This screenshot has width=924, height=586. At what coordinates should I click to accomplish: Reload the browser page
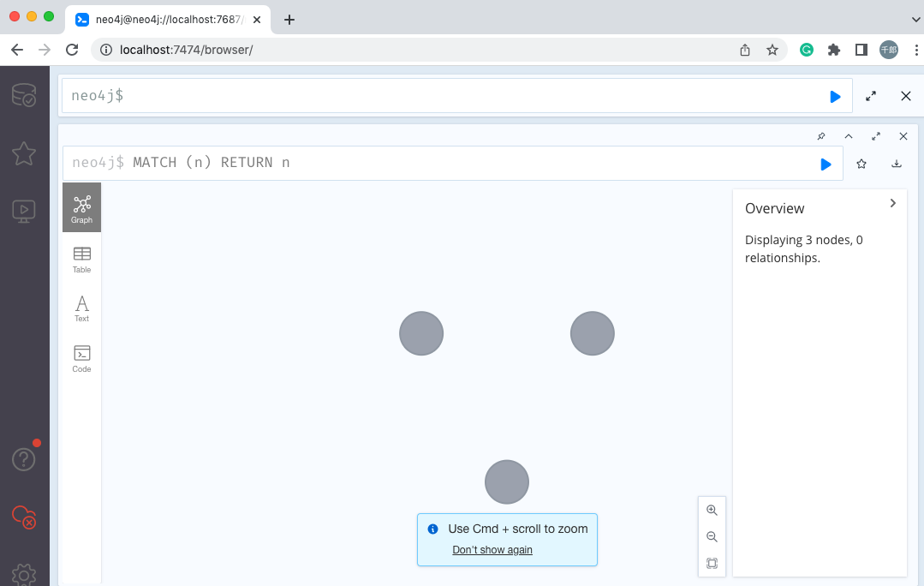click(x=72, y=50)
